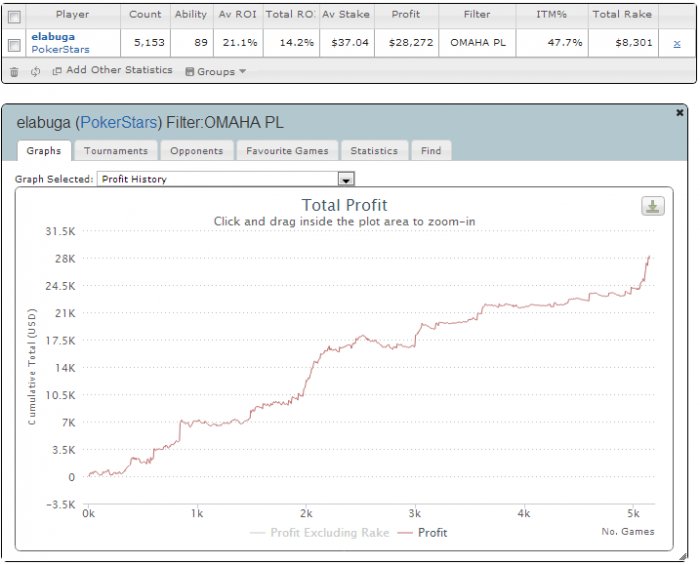Open the Graph Selected dropdown arrow
700x565 pixels.
346,179
